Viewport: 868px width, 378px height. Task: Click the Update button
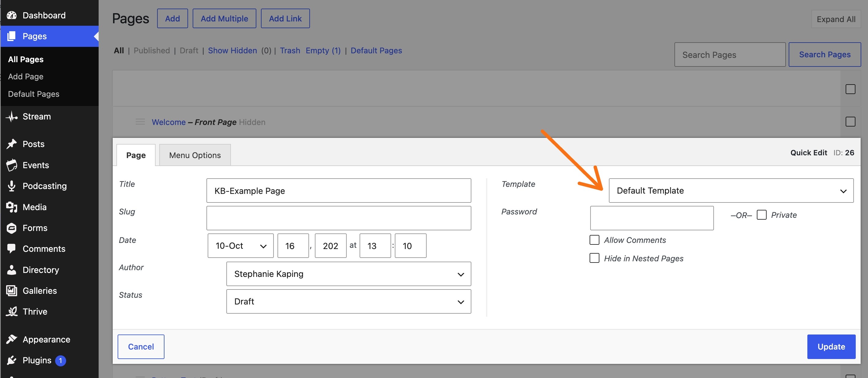tap(832, 347)
